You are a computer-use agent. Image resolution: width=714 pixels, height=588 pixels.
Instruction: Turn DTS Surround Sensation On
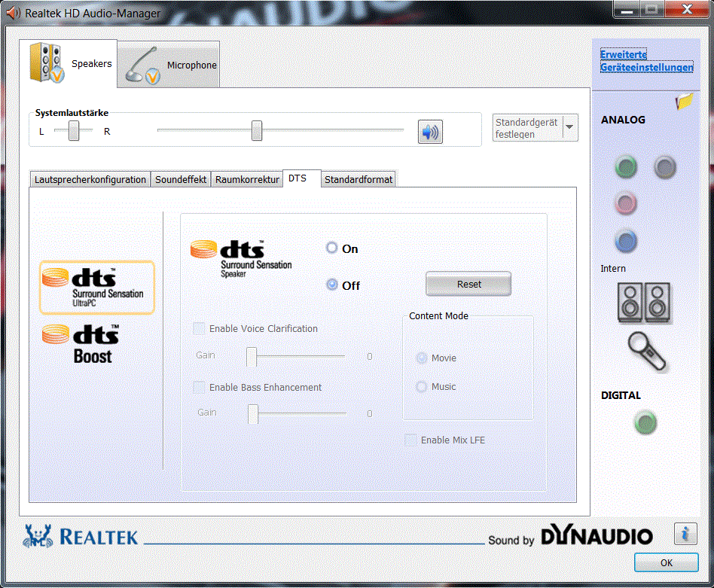click(332, 248)
